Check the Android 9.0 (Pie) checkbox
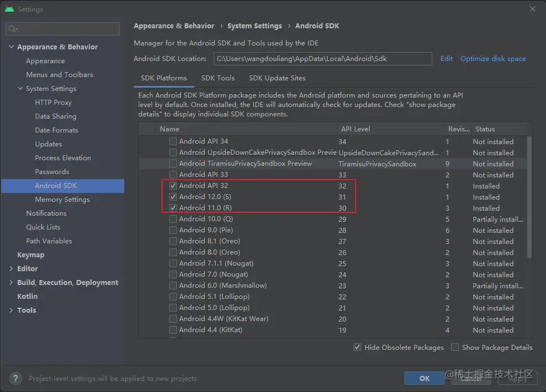Screen dimensions: 546x392 click(x=173, y=230)
